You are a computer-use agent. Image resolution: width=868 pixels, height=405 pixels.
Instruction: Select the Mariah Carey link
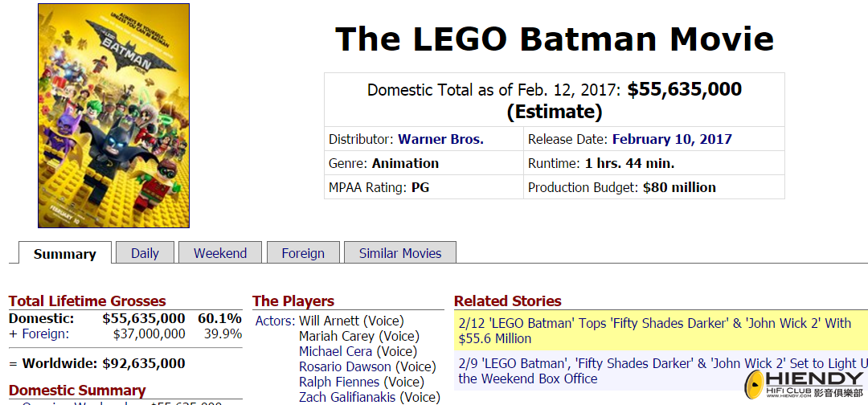337,336
